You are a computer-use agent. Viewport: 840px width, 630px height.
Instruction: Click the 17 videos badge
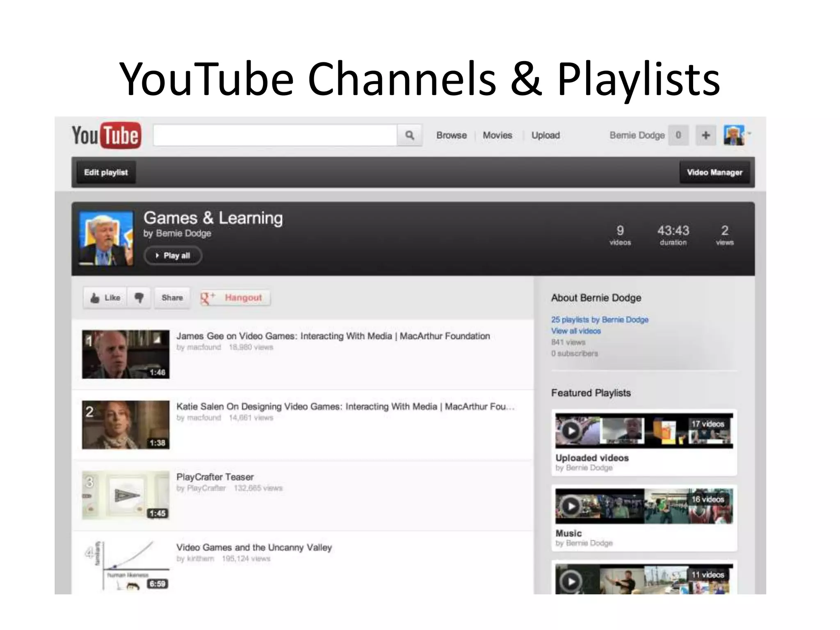[708, 424]
